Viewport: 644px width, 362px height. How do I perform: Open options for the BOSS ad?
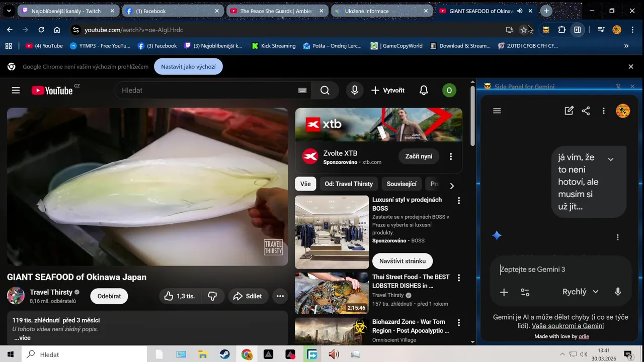458,201
